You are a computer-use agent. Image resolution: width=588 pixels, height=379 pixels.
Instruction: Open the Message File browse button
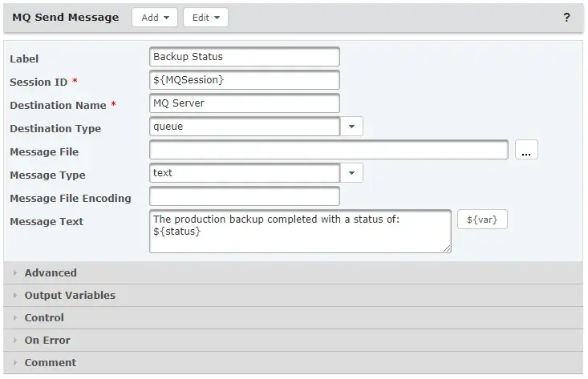coord(526,151)
